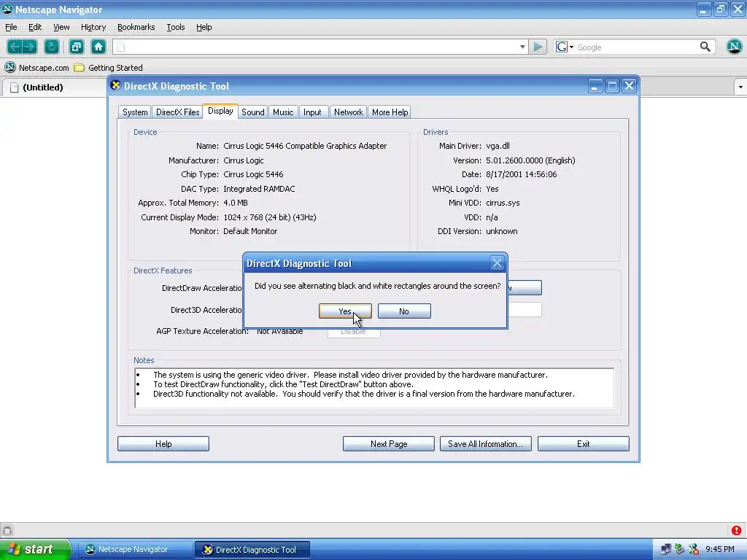
Task: Minimize the DirectX Diagnostic Tool window
Action: point(595,86)
